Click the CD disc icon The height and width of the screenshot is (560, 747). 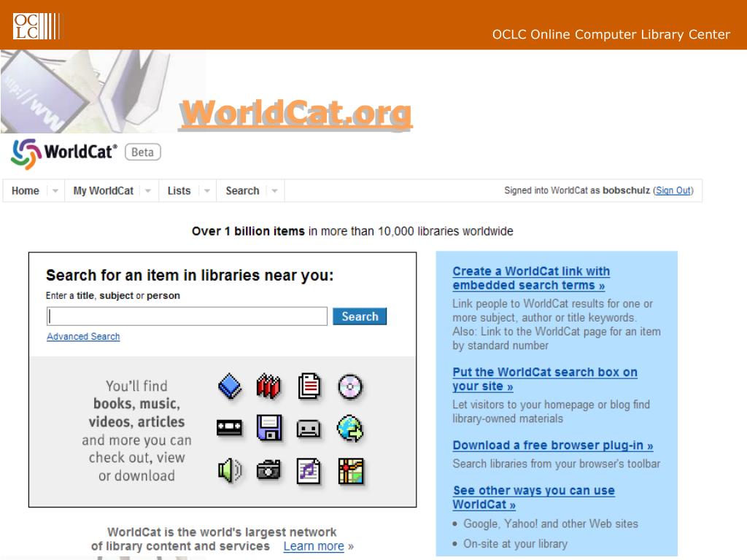click(350, 386)
